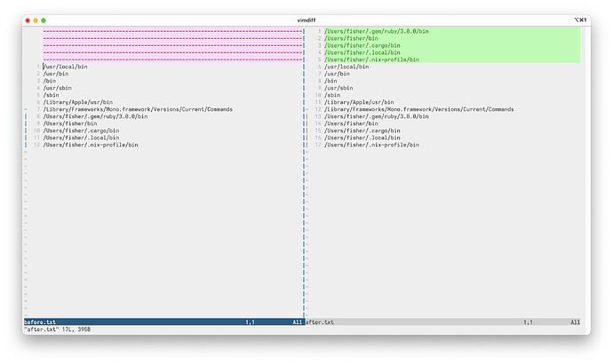Click line 9 /Users/fisher/bin in before.txt pane

click(70, 123)
